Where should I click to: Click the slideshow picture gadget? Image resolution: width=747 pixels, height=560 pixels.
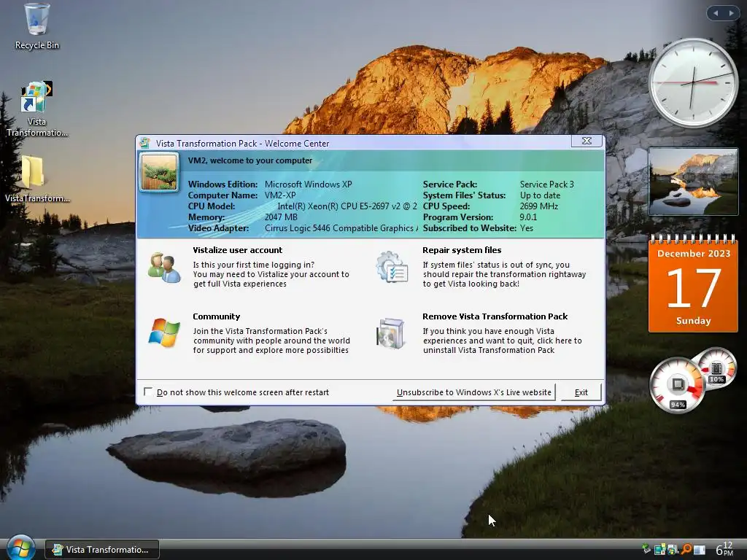(693, 182)
